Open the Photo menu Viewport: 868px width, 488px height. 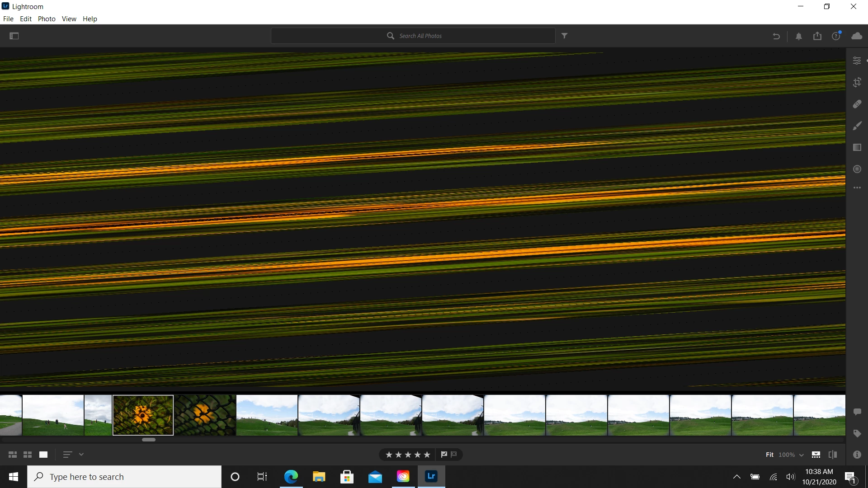click(x=47, y=19)
